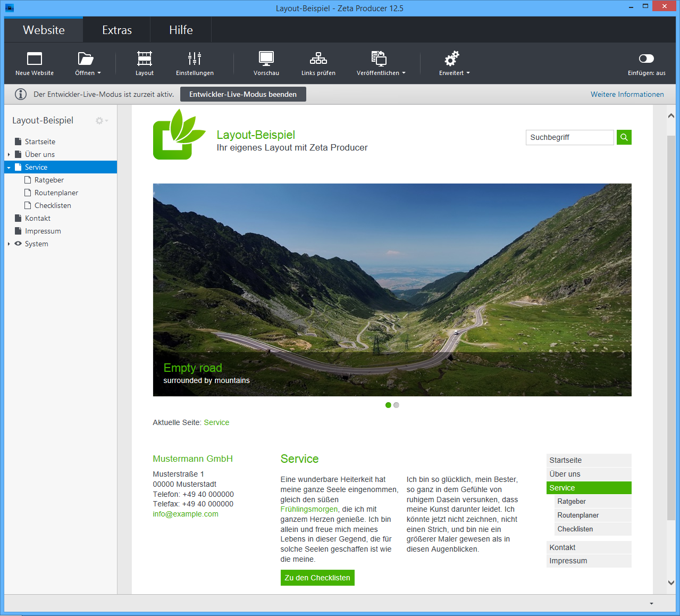680x616 pixels.
Task: Run the Links prüfen check
Action: [318, 59]
